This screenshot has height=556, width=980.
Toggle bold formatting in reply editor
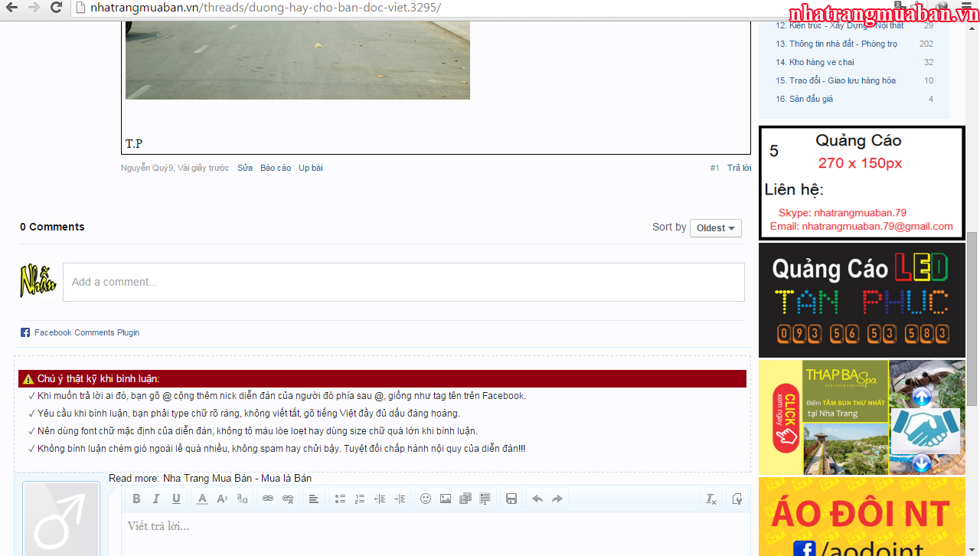tap(136, 499)
